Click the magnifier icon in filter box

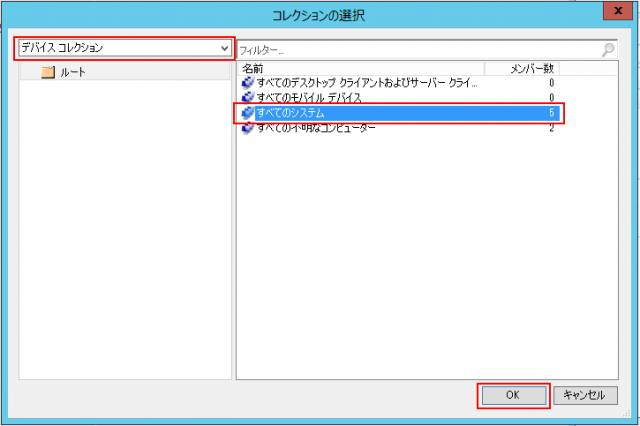607,49
